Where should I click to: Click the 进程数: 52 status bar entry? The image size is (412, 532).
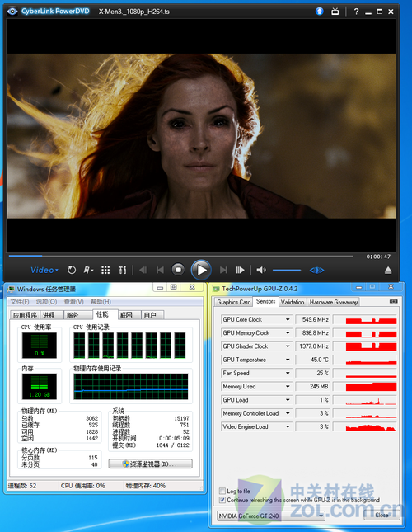pyautogui.click(x=22, y=486)
